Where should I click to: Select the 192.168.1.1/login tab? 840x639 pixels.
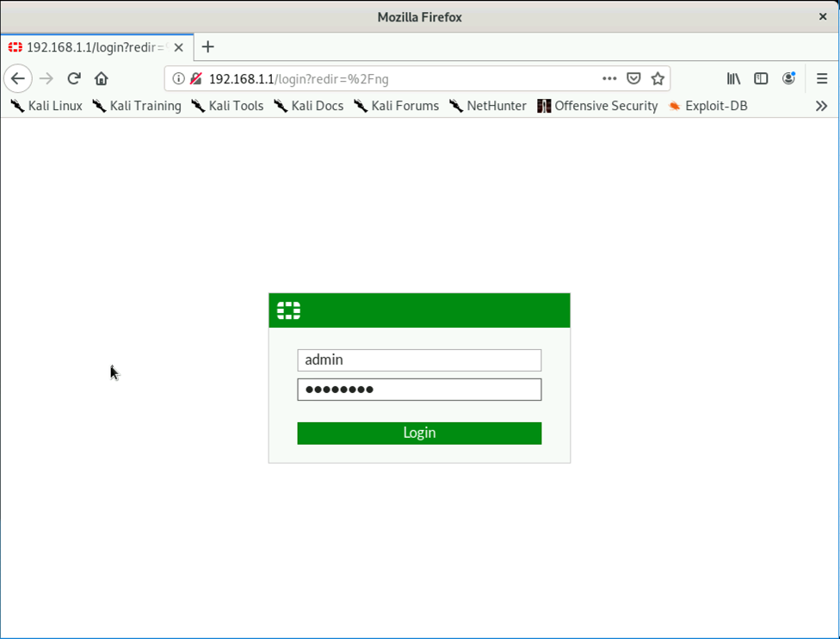[97, 47]
